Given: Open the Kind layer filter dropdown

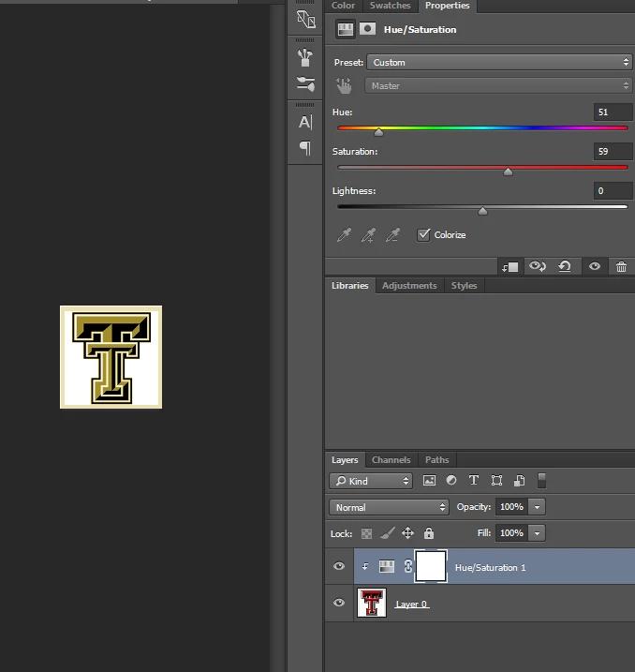Looking at the screenshot, I should tap(371, 481).
